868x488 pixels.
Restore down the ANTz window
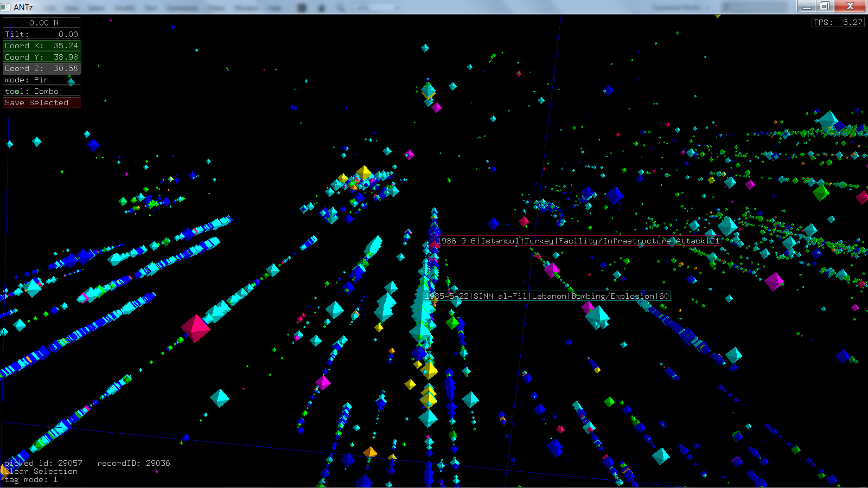825,6
